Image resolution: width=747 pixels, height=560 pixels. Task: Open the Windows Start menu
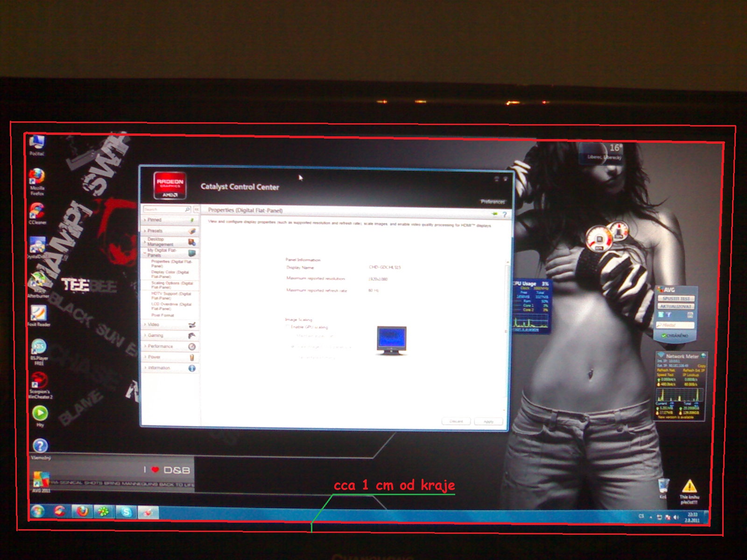(37, 511)
